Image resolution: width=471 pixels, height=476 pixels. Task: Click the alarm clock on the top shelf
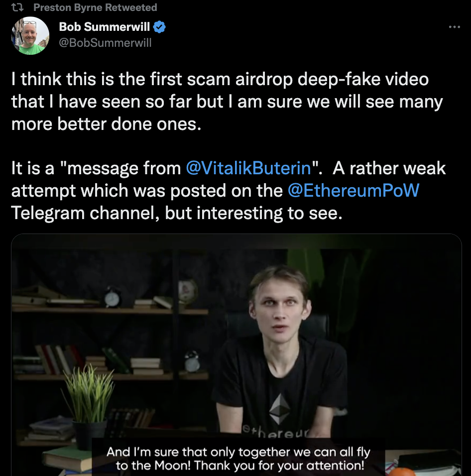coord(113,298)
